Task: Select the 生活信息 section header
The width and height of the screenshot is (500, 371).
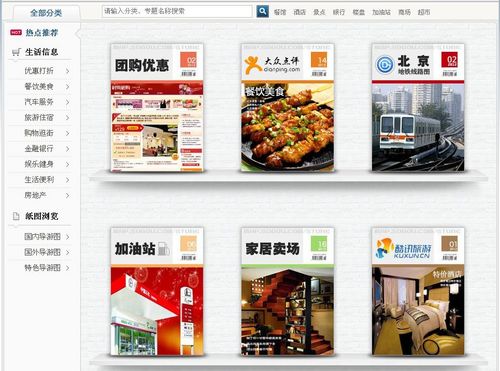Action: [41, 52]
